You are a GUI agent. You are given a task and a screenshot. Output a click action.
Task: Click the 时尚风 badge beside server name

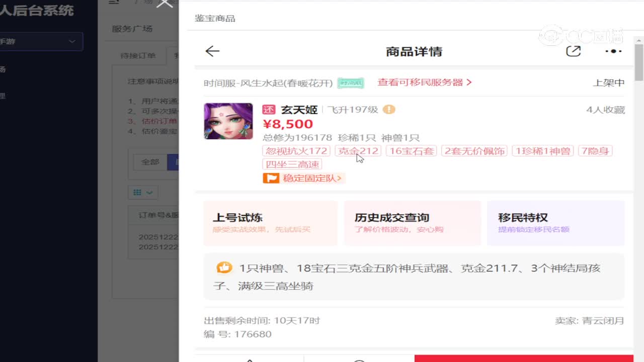tap(350, 83)
